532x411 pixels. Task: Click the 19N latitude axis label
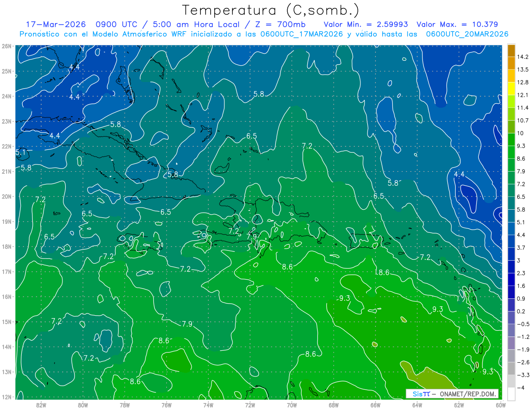[x=6, y=222]
